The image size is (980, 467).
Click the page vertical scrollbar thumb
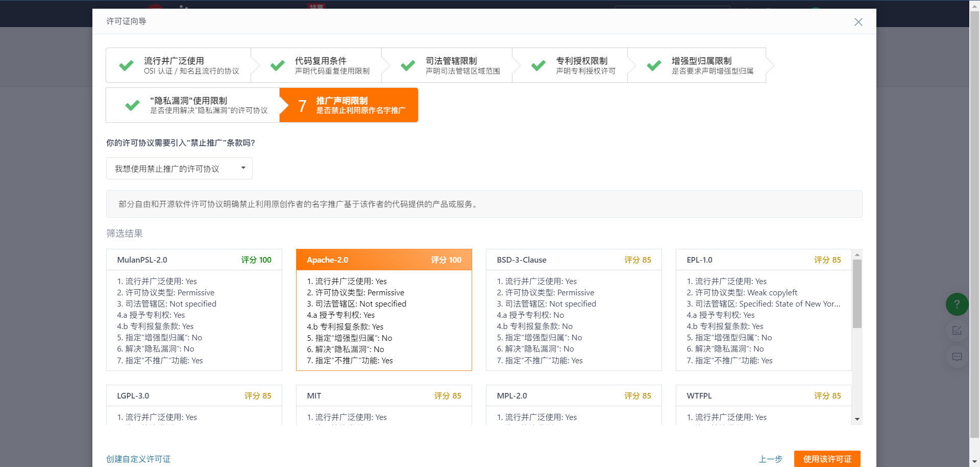click(974, 224)
